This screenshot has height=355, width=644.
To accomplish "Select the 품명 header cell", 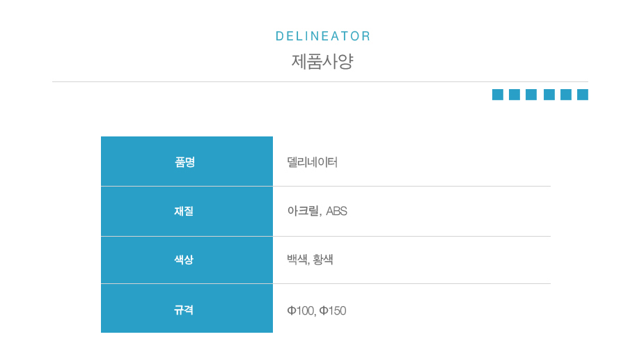I will pyautogui.click(x=187, y=161).
